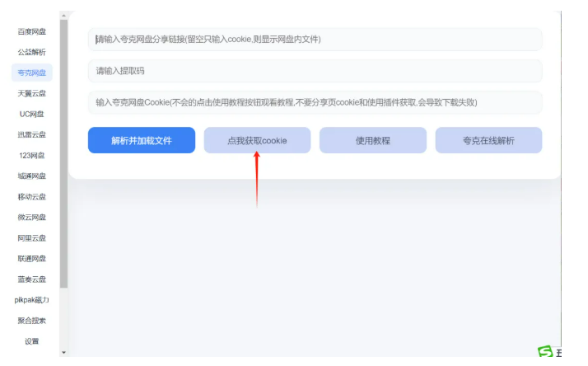Switch to the 天翼云盘 section
Screen dimensions: 588x366
pos(31,93)
